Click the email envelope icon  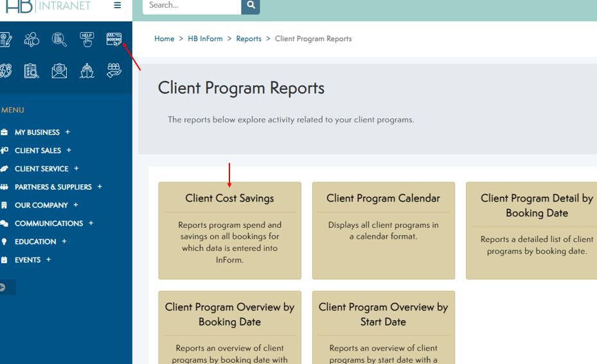[x=59, y=71]
